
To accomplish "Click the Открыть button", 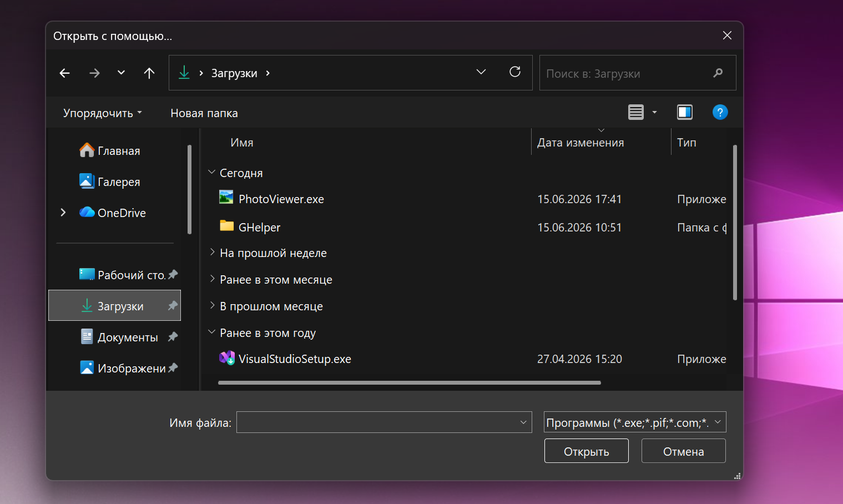I will [x=587, y=451].
